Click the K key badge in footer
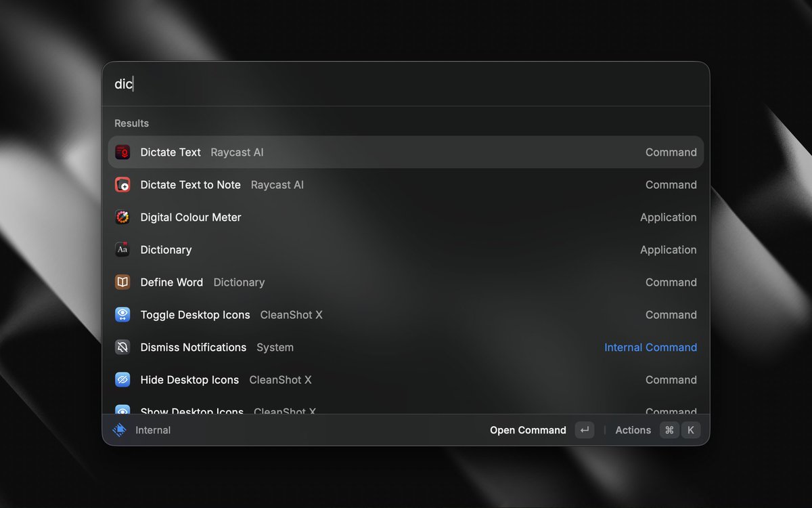Screen dimensions: 812x508 (x=691, y=430)
